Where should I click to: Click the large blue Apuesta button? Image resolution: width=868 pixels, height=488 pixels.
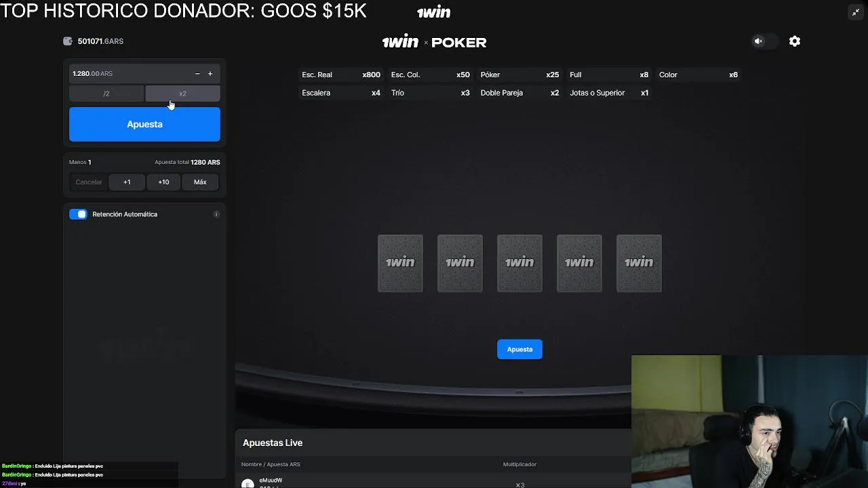[x=144, y=124]
